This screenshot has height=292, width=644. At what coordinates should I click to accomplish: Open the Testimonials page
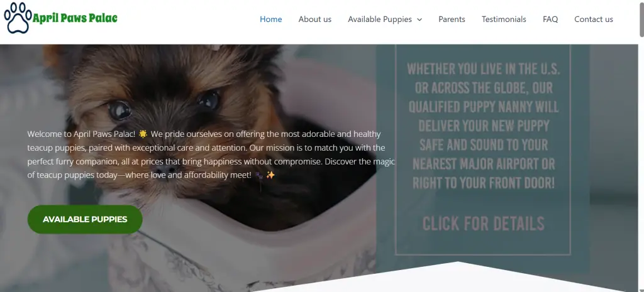click(x=504, y=19)
